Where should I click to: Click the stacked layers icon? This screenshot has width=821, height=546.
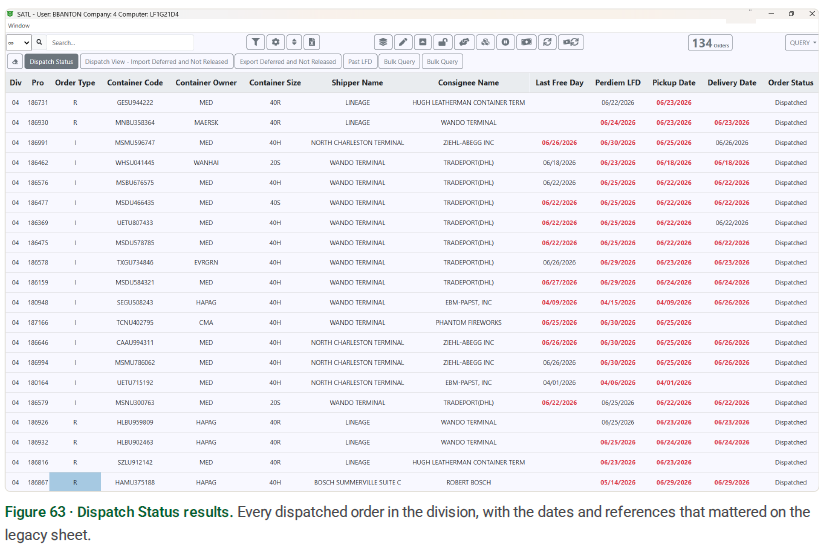click(383, 42)
